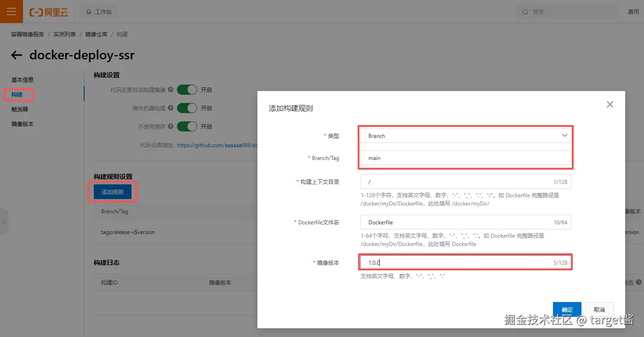Click the Alibaba Cloud logo

48,12
